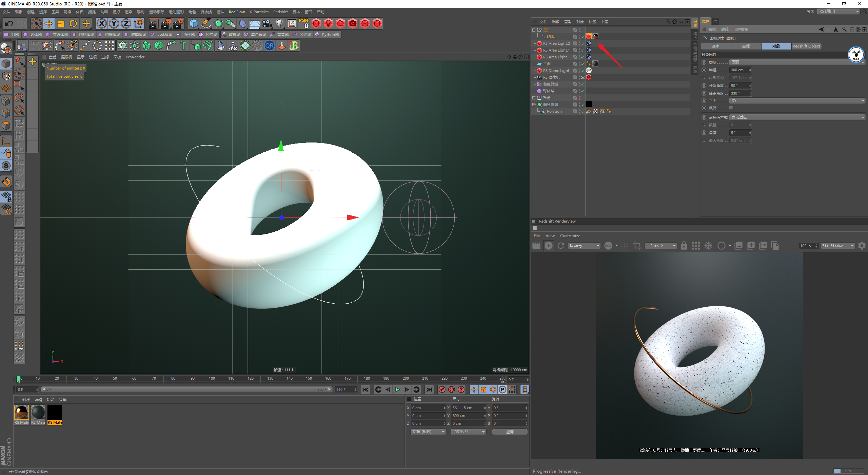Click the lock icon in the Redshift RenderView toolbar
This screenshot has height=475, width=868.
684,246
